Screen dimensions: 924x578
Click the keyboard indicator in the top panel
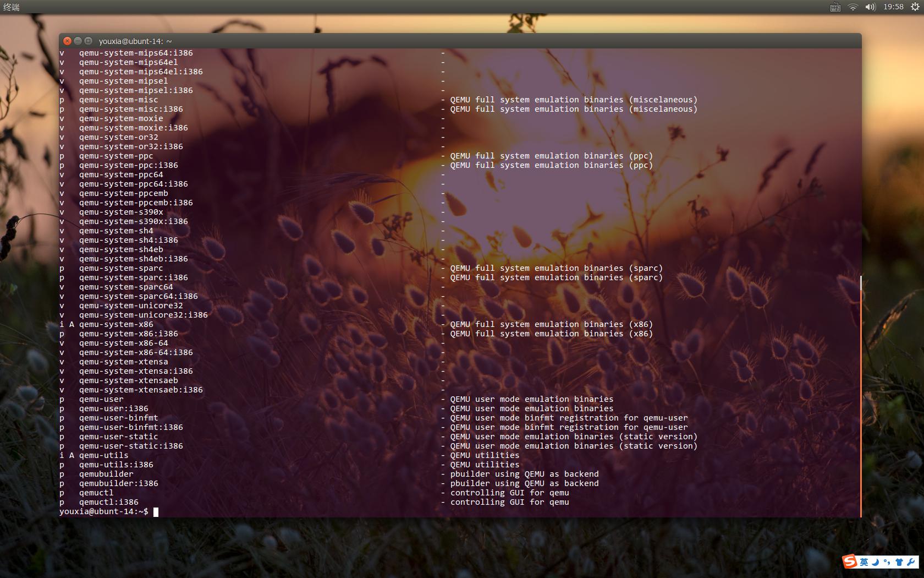(x=835, y=7)
